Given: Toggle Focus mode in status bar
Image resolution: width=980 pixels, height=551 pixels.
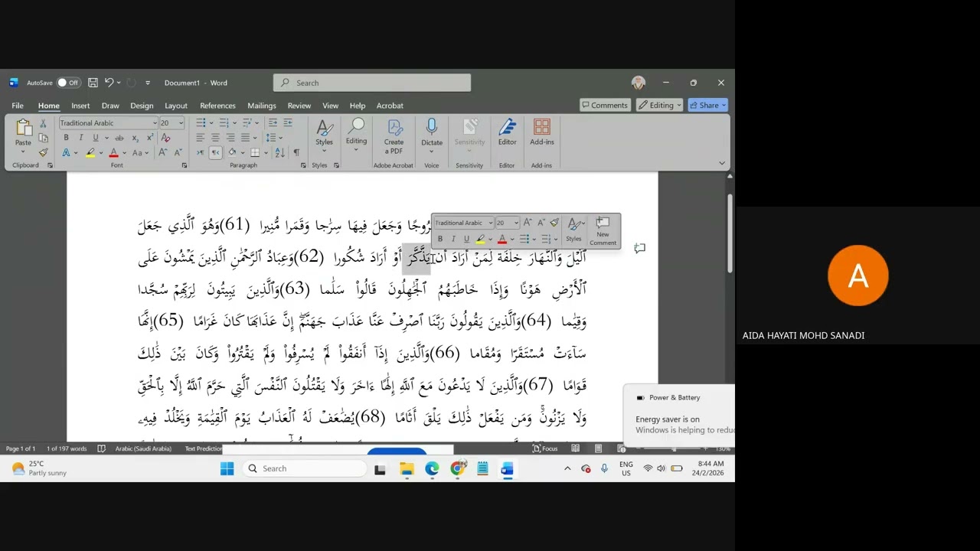Looking at the screenshot, I should point(544,448).
